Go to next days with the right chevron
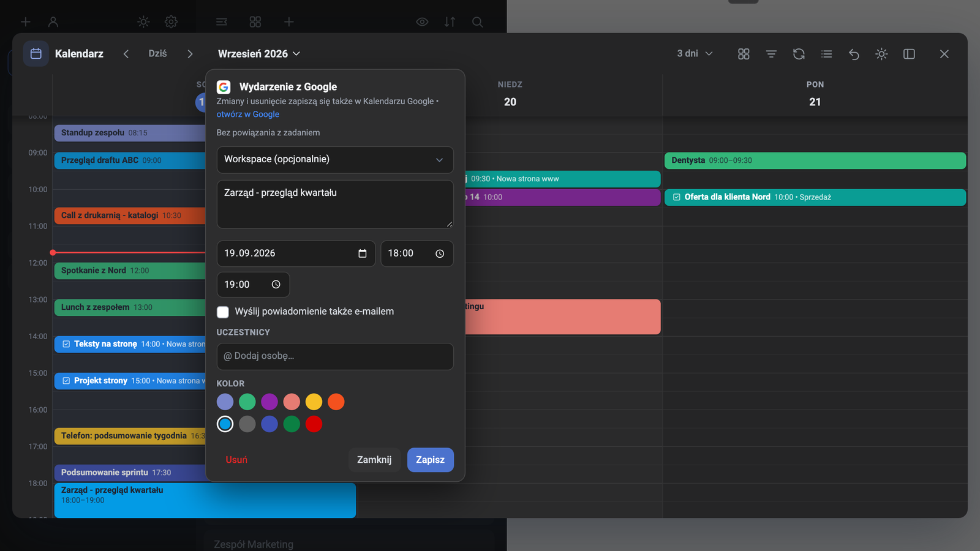980x551 pixels. [190, 54]
